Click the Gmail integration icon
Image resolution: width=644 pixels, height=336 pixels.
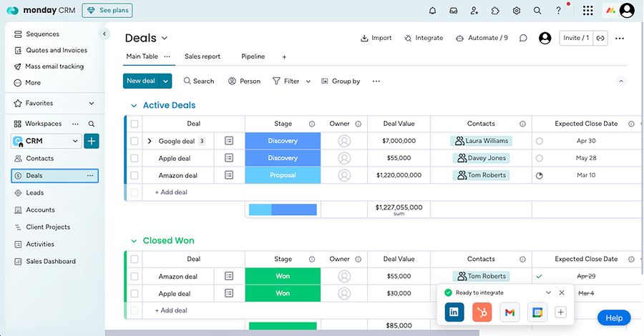pos(509,312)
